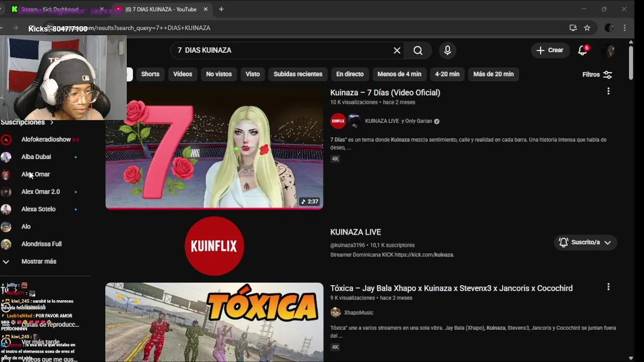Select the No vistos filter chip
The image size is (644, 362).
pos(219,74)
